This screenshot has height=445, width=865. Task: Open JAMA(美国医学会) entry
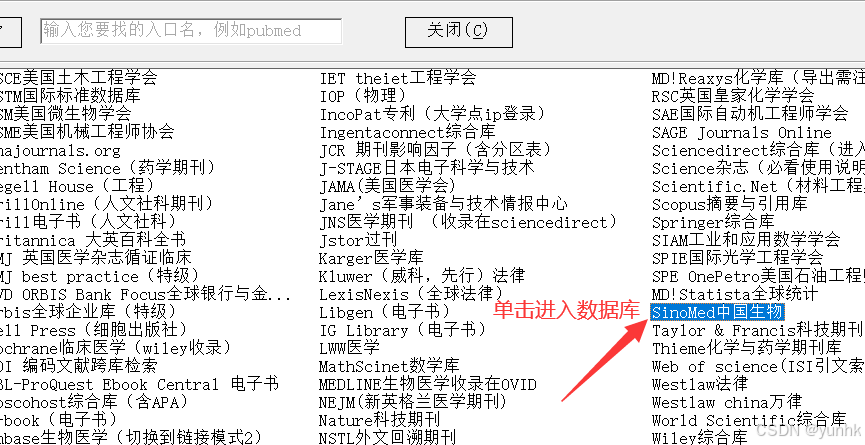click(x=388, y=186)
